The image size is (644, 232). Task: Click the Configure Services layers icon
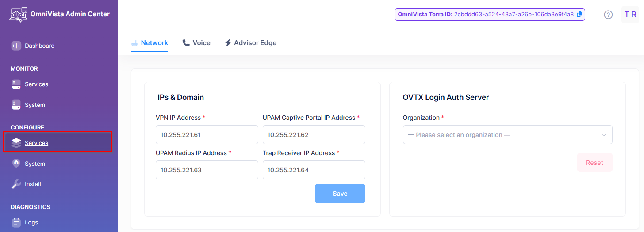(x=16, y=143)
